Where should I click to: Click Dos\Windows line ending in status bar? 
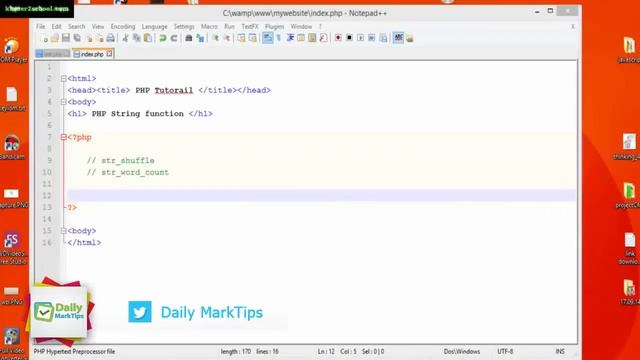pyautogui.click(x=462, y=351)
